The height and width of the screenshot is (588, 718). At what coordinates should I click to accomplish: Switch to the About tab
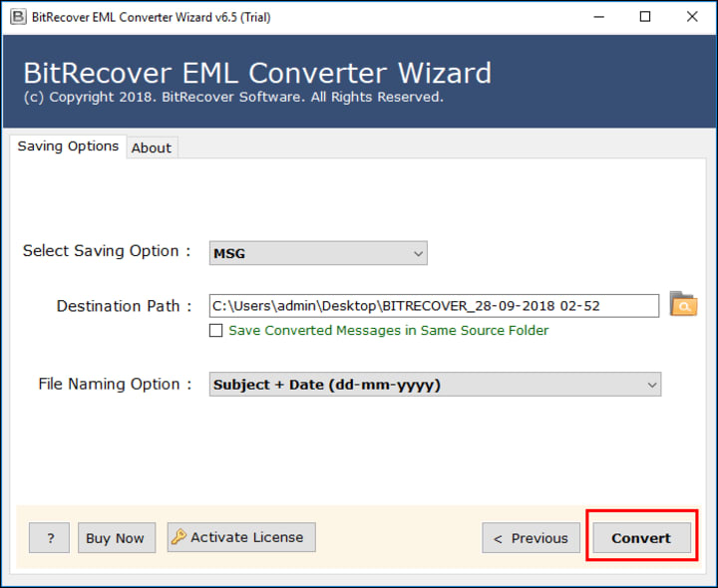[152, 147]
